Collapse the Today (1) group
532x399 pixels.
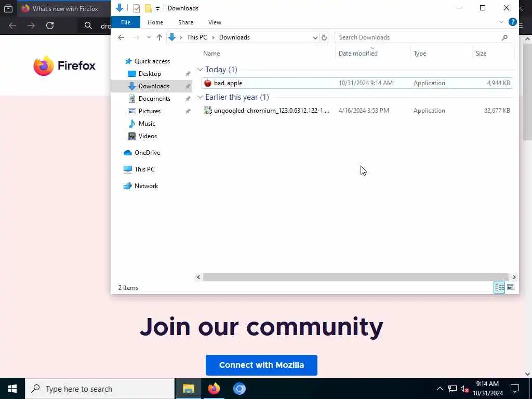click(x=200, y=70)
